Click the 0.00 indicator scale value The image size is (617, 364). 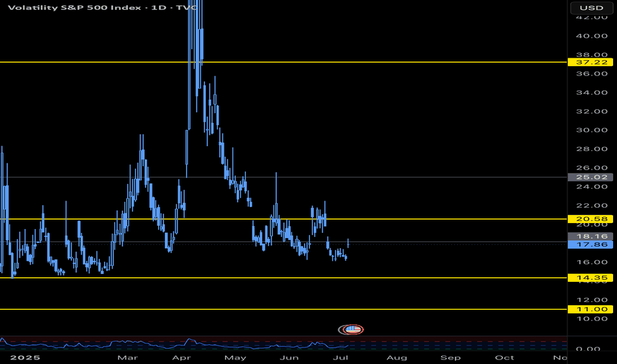pyautogui.click(x=589, y=349)
